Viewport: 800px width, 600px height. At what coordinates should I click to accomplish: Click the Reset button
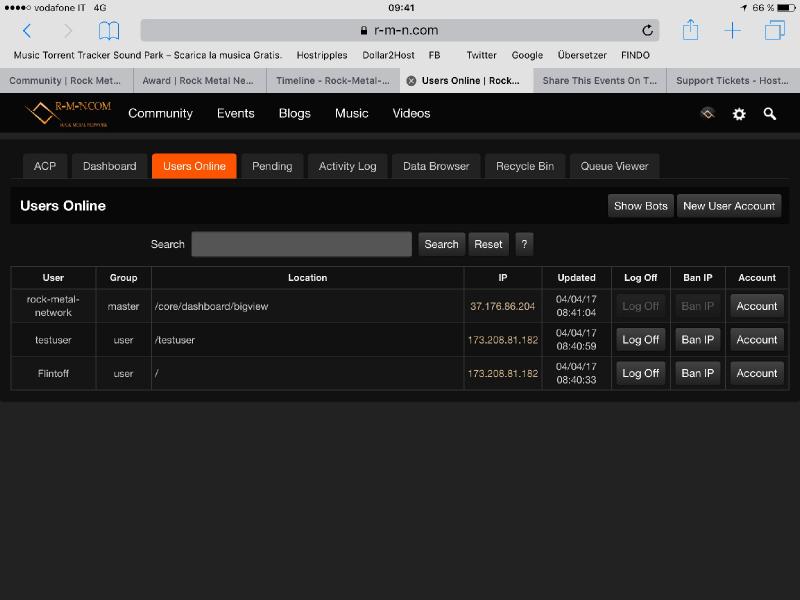488,244
